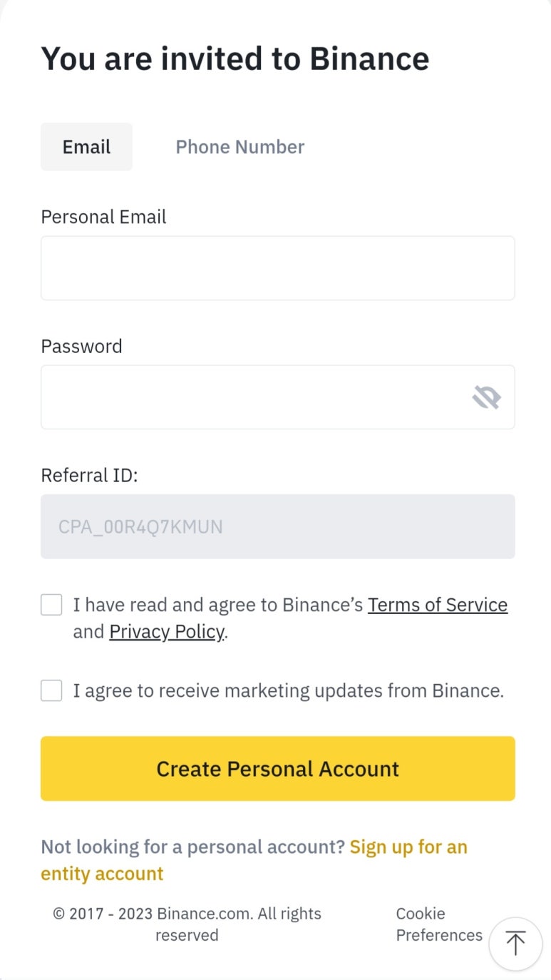Click the "Referral ID:" label
Image resolution: width=551 pixels, height=980 pixels.
coord(89,475)
